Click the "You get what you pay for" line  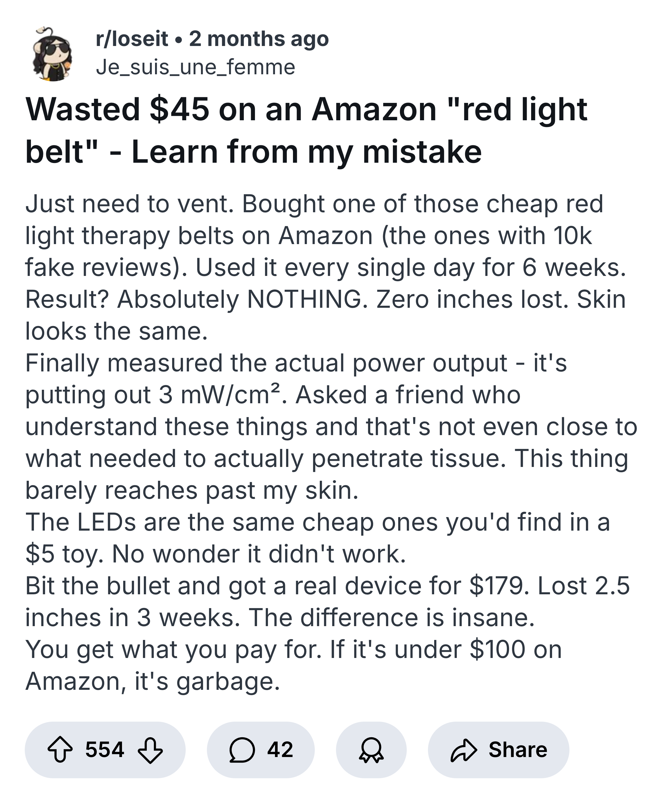pyautogui.click(x=293, y=650)
